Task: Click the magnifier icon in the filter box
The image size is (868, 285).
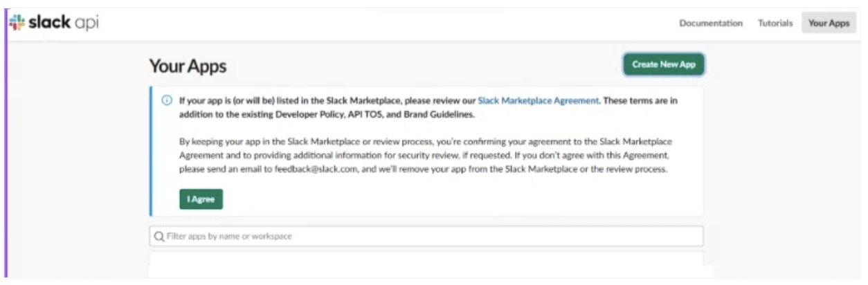Action: click(159, 237)
